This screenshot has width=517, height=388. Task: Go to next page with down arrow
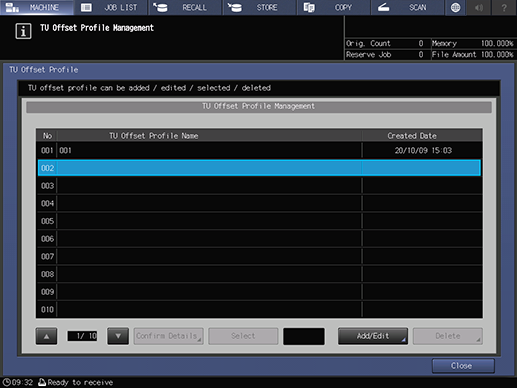coord(118,336)
